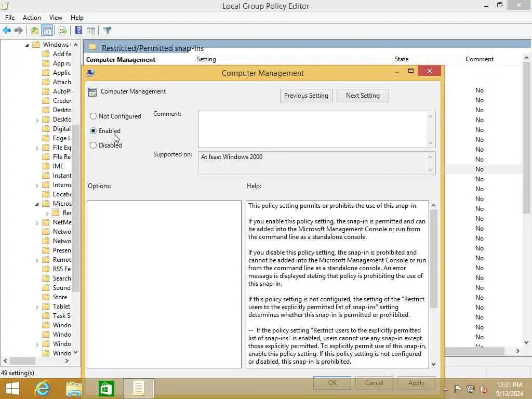Screen dimensions: 532x399
Task: Click the tree pane scroll right arrow
Action: 67,361
